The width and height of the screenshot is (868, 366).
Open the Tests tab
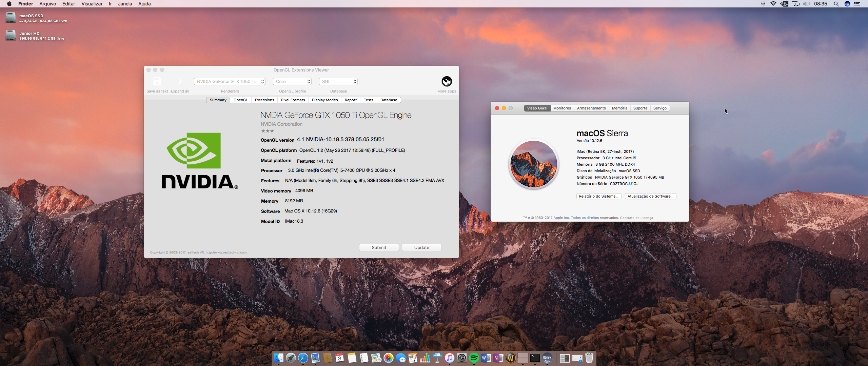click(x=369, y=100)
